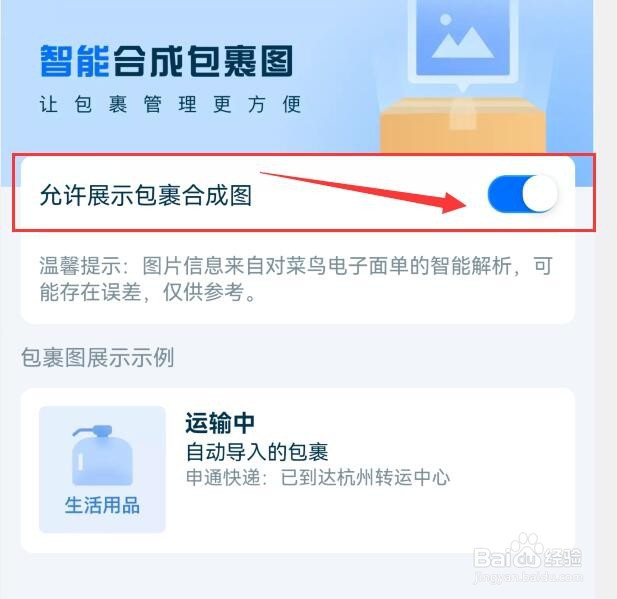Click the white knob of the switch

540,194
